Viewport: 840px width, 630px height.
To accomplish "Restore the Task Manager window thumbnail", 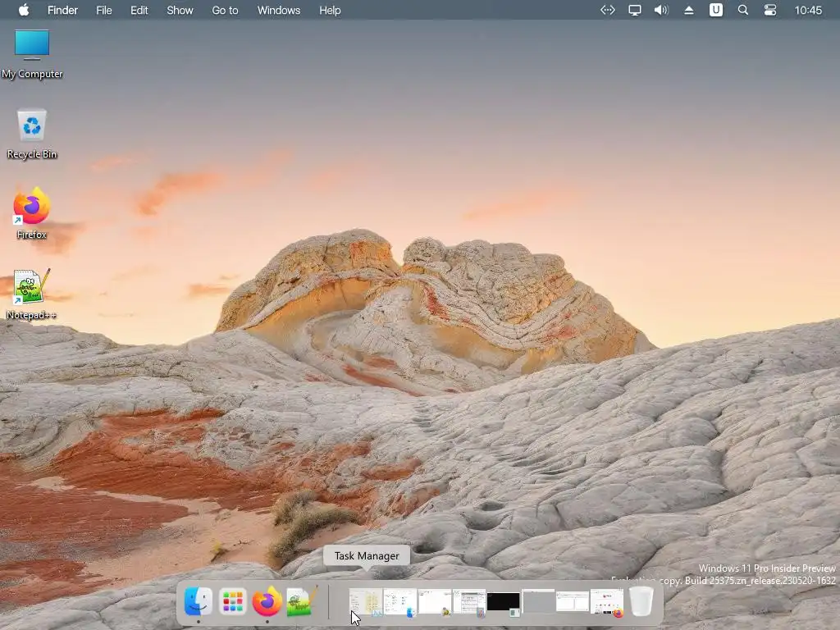I will coord(366,602).
